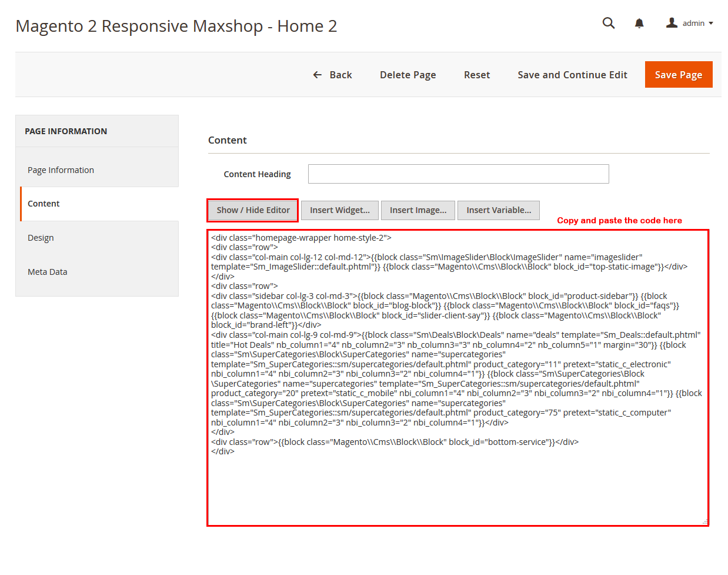The width and height of the screenshot is (728, 575).
Task: Click Delete Page button
Action: (408, 75)
